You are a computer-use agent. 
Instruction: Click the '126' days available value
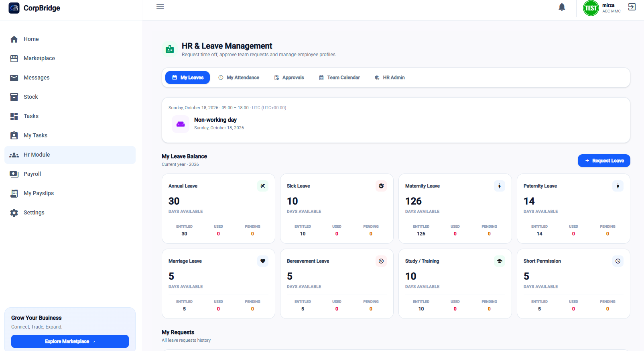(x=413, y=201)
